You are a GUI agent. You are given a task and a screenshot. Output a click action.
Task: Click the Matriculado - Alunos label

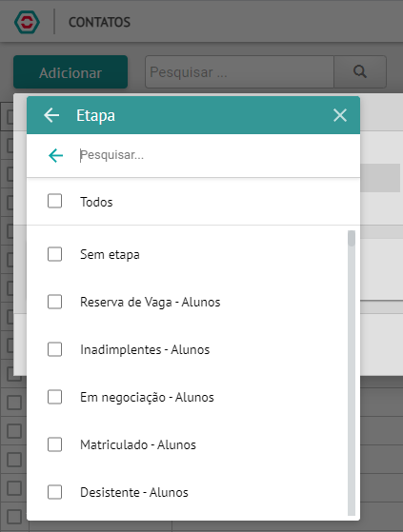tap(138, 444)
